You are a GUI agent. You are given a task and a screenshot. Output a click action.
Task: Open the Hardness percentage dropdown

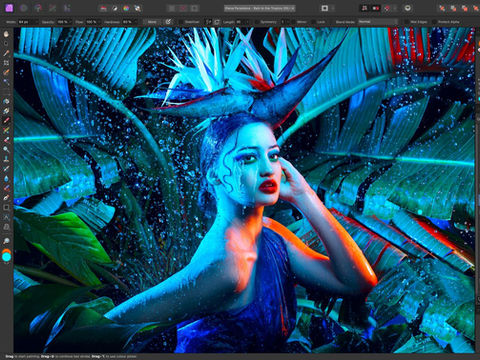(x=135, y=22)
